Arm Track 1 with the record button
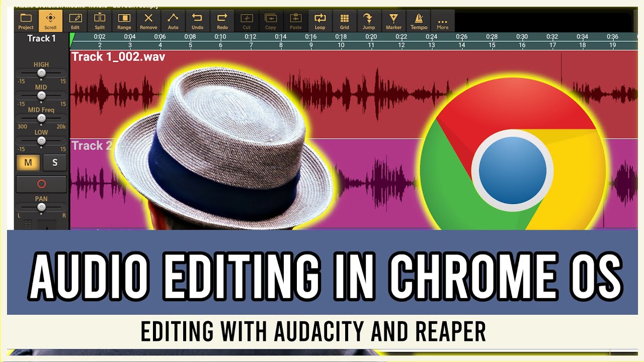Image resolution: width=644 pixels, height=362 pixels. [41, 184]
